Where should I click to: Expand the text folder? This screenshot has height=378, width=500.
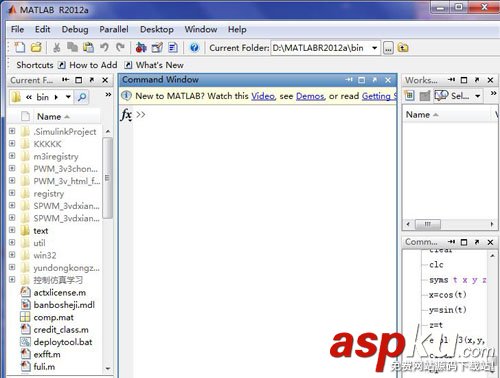click(12, 230)
